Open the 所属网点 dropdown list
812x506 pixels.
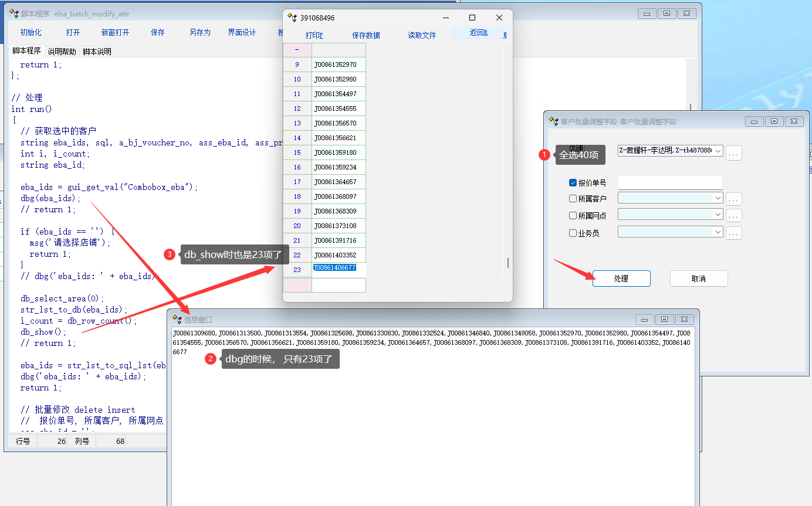[718, 215]
